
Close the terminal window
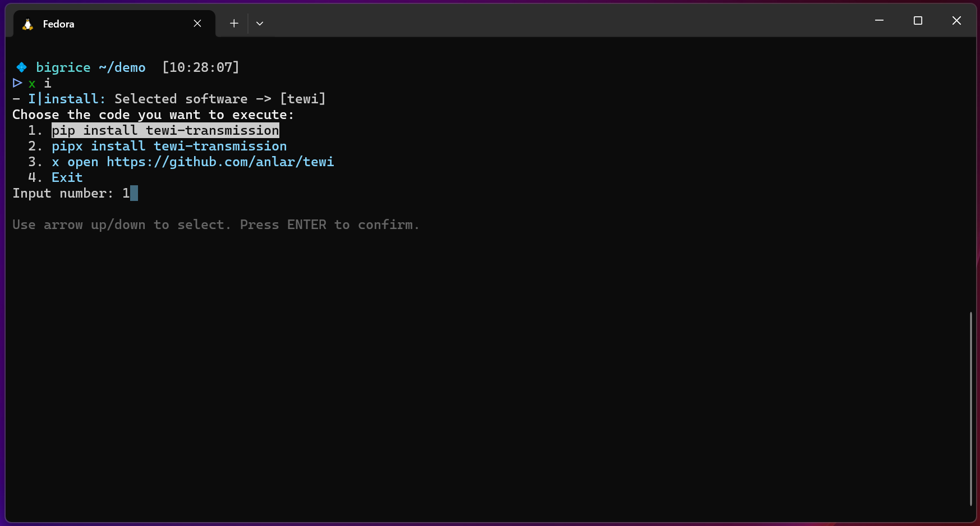pyautogui.click(x=956, y=21)
